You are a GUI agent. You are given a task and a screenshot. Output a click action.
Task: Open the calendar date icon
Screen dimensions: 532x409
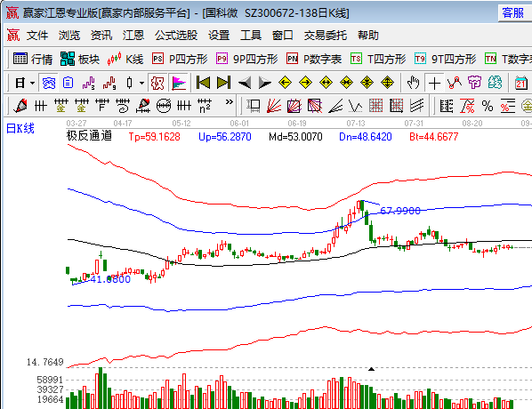(521, 83)
